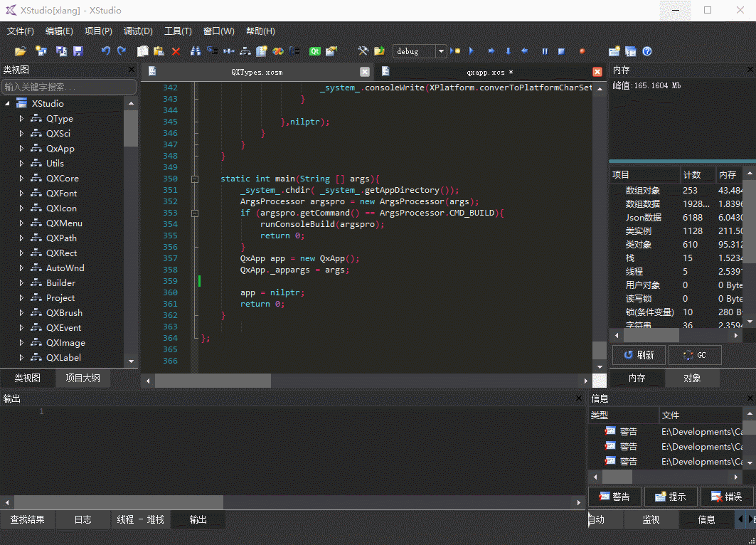
Task: Switch to the 对象 tab in memory panel
Action: click(692, 378)
